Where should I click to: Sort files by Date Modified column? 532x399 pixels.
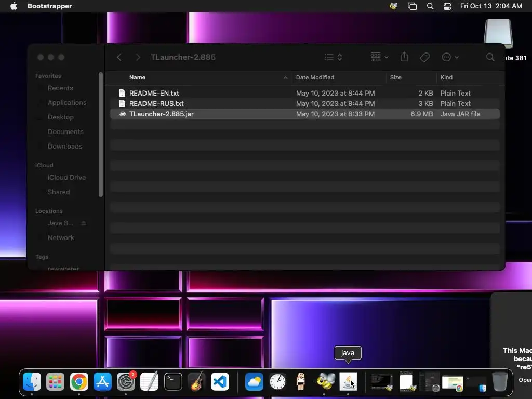[315, 77]
